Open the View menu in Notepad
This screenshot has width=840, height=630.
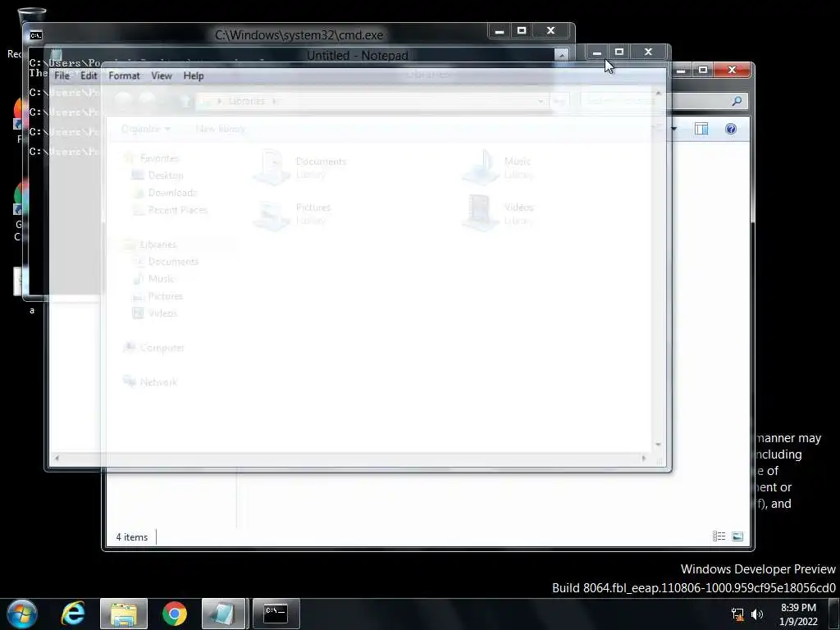(x=162, y=75)
